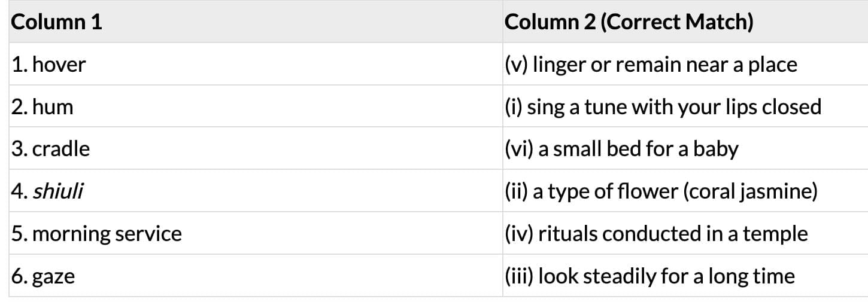Click the "3. cradle" cell
This screenshot has width=868, height=305.
[x=50, y=149]
